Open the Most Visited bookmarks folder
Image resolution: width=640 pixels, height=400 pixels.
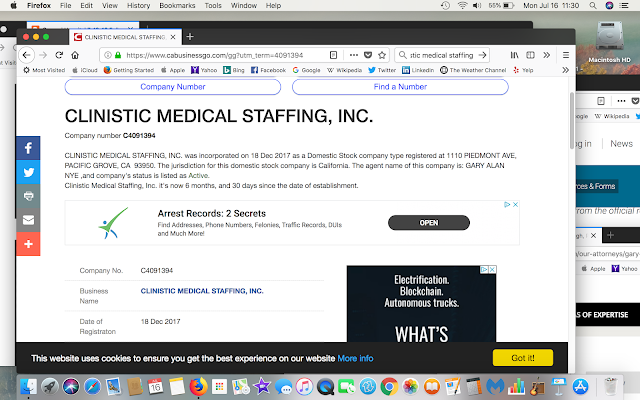(44, 70)
